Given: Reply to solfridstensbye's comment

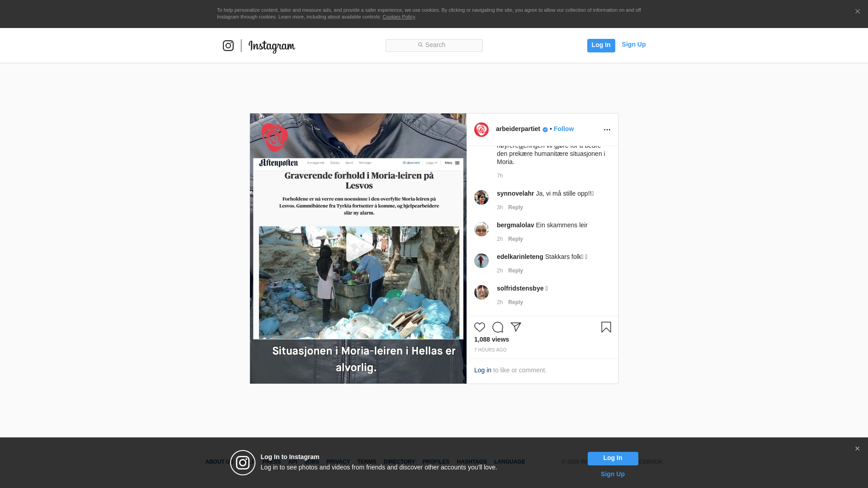Looking at the screenshot, I should point(515,302).
